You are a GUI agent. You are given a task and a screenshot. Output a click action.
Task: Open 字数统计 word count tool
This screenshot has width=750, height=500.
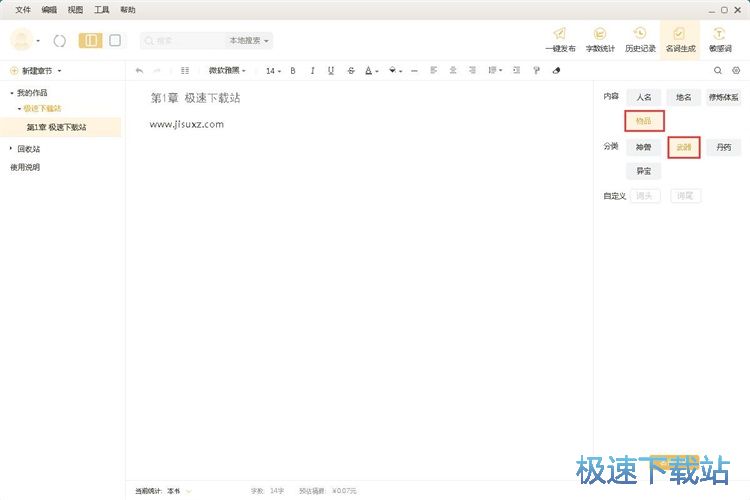[x=600, y=40]
